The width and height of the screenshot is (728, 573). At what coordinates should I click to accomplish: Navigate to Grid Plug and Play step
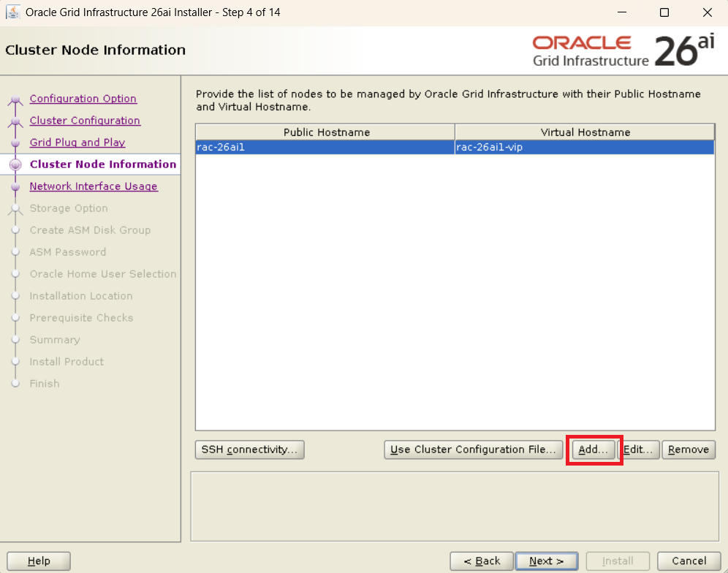(77, 143)
